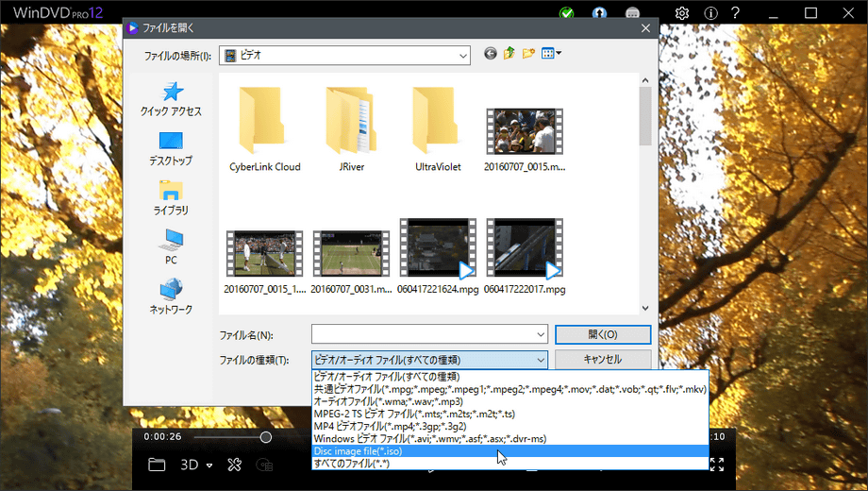Click elapsed time 0:00:26 display
The image size is (868, 491).
[162, 436]
